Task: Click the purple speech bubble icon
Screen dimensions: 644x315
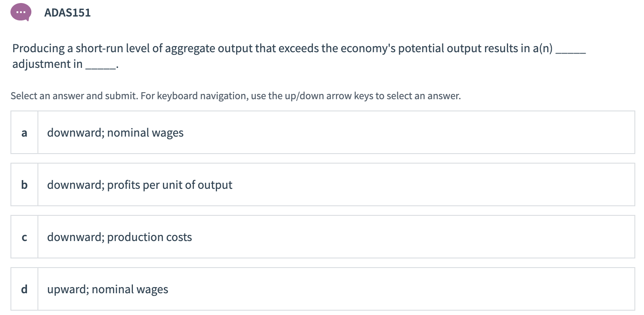Action: 20,13
